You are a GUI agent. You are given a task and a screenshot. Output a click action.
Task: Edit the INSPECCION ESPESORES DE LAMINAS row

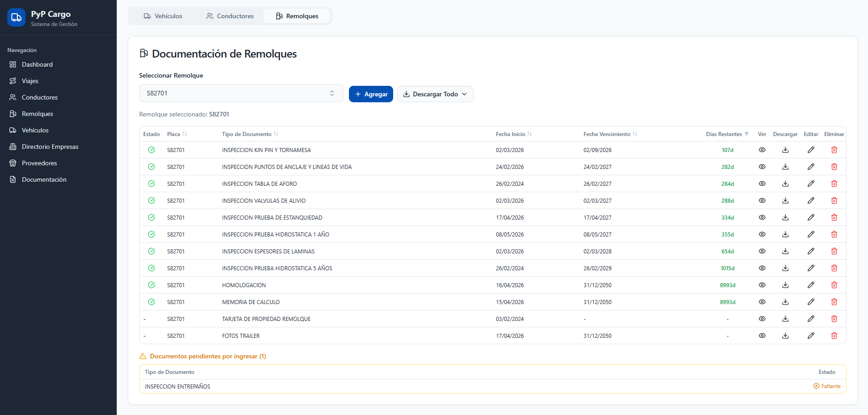tap(811, 251)
